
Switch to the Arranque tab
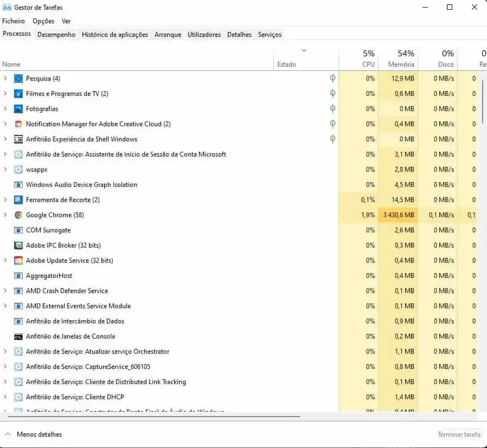point(168,35)
